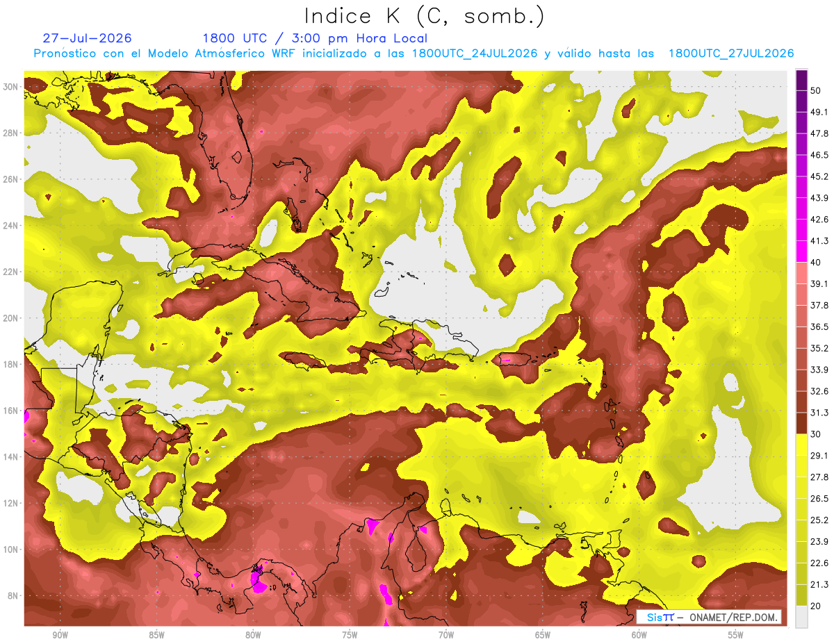Click the color bar value 29.1
The width and height of the screenshot is (834, 644).
[x=820, y=456]
